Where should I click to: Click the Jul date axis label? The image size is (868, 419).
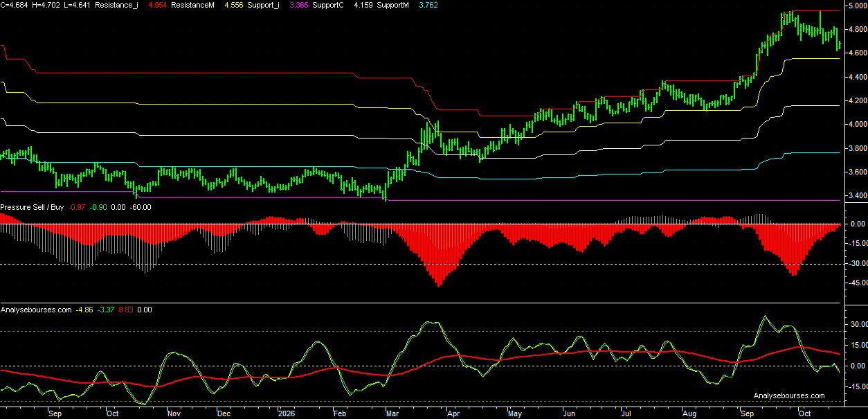coord(626,413)
